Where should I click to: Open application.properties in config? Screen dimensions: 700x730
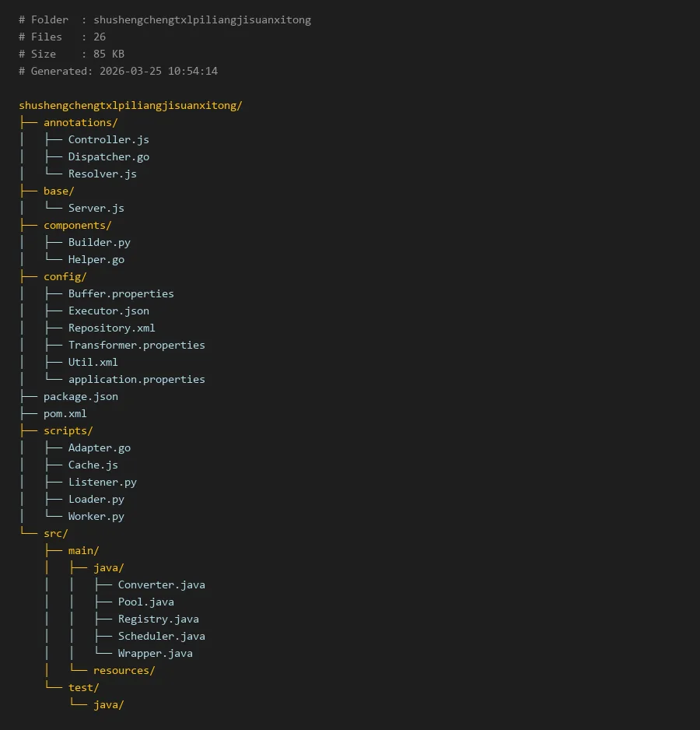point(136,379)
